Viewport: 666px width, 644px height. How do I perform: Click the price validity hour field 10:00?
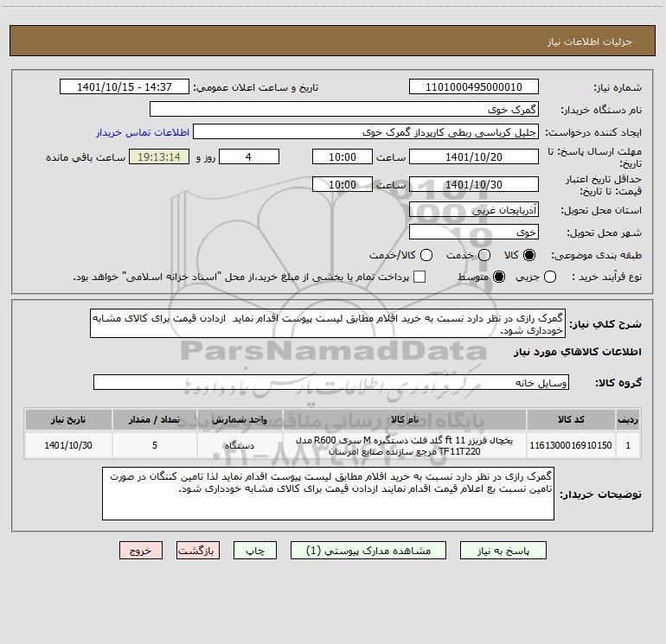click(x=343, y=184)
